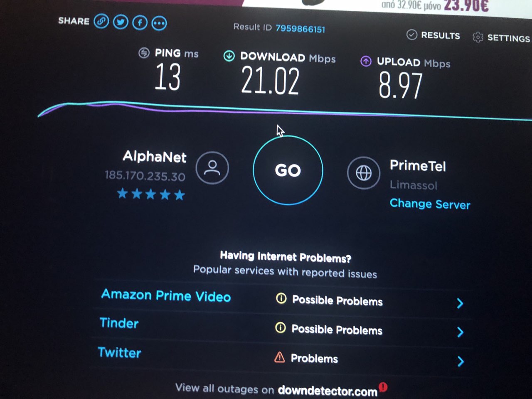Start speed test with GO button

point(288,170)
